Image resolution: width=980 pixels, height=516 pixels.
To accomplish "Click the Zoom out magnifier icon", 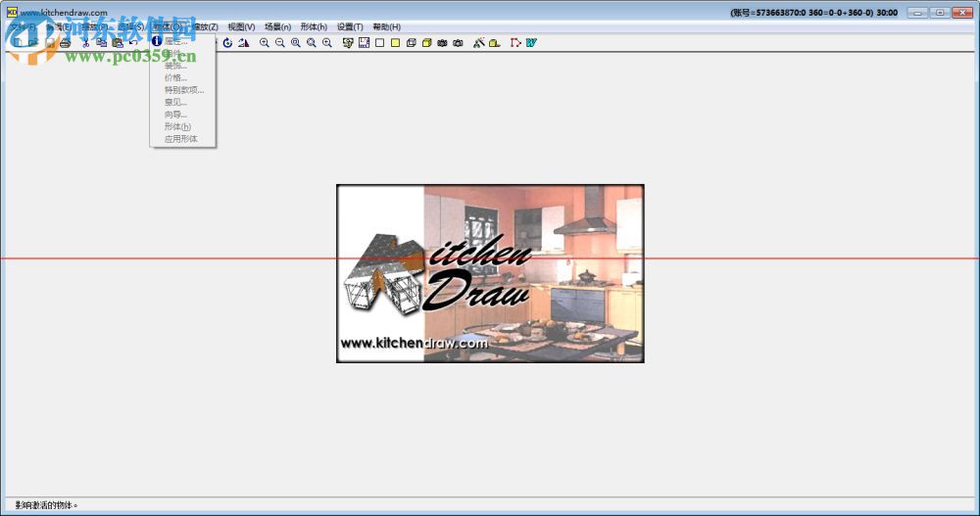I will [280, 43].
